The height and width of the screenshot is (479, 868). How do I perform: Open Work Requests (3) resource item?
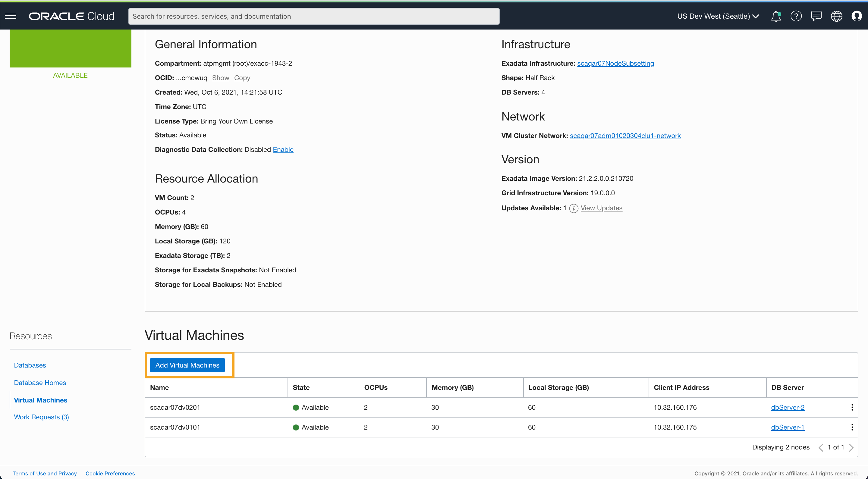(x=41, y=417)
